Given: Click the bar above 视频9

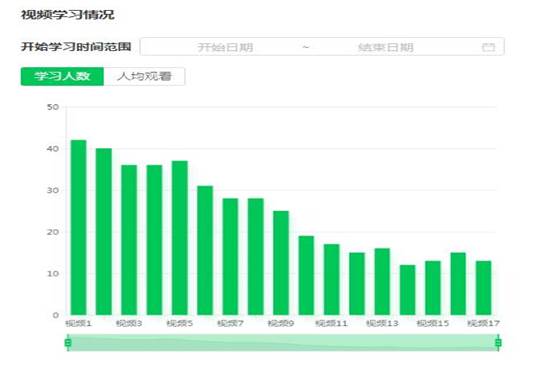Looking at the screenshot, I should coord(281,263).
